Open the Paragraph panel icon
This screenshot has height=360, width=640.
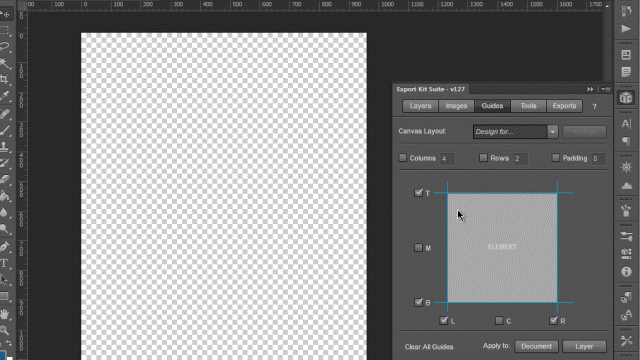[626, 141]
